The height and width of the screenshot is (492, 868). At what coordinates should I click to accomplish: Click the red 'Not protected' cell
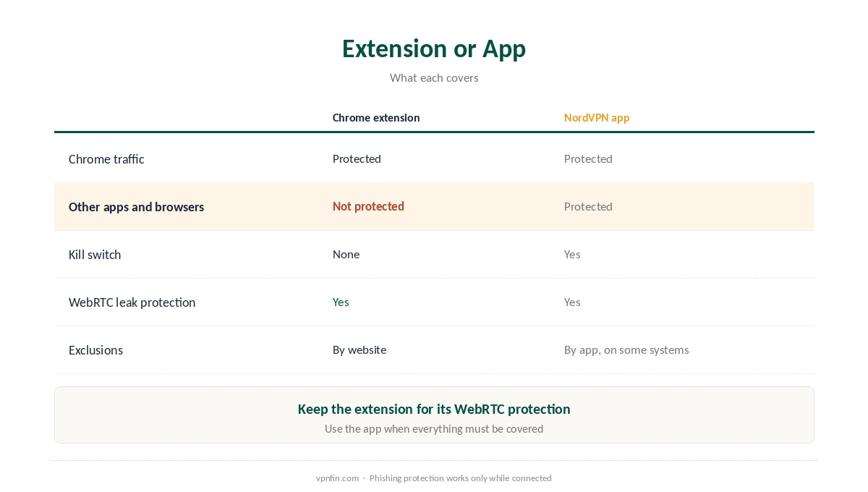pos(368,207)
